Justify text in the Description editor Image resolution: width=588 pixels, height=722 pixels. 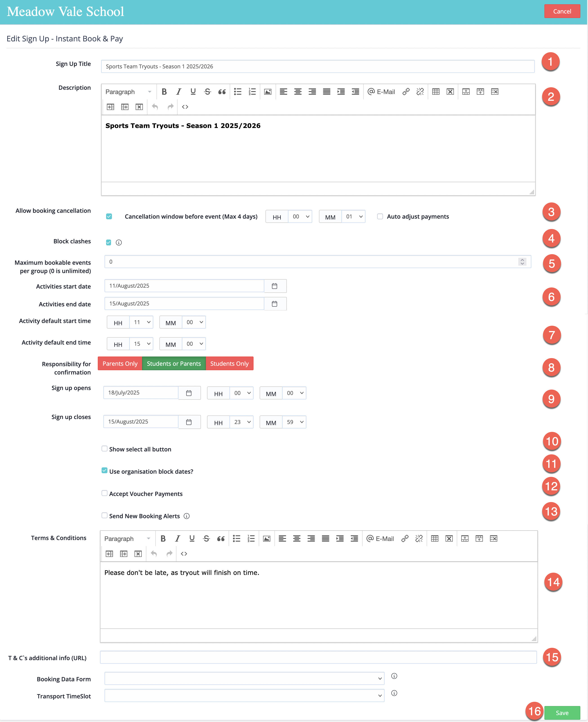327,92
